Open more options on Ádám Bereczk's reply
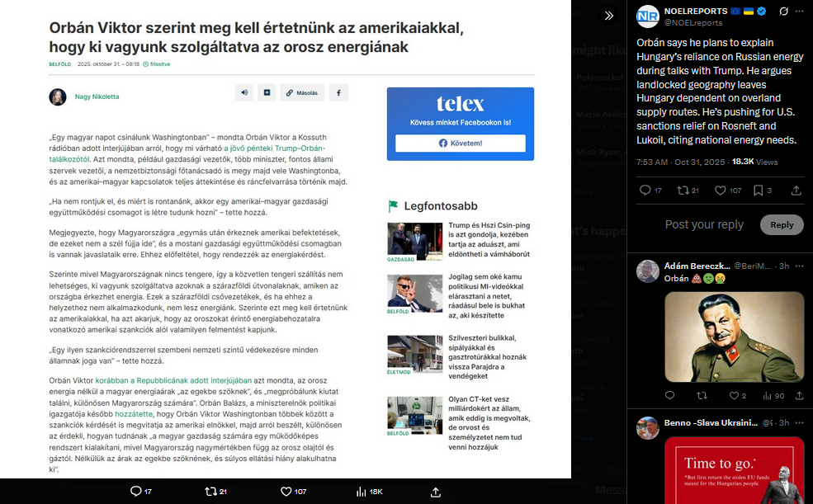Screen dimensions: 813x504 (x=799, y=266)
